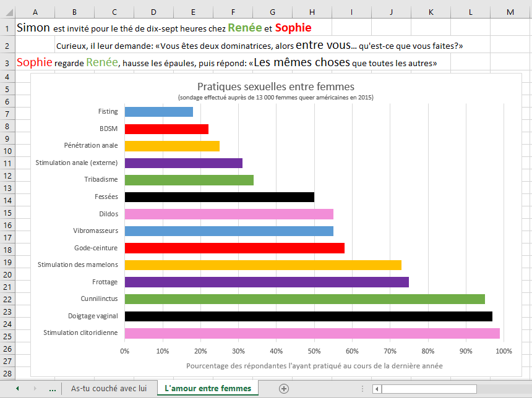Viewport: 532px width, 398px height.
Task: Click the horizontal scrollbar left arrow
Action: tap(376, 389)
